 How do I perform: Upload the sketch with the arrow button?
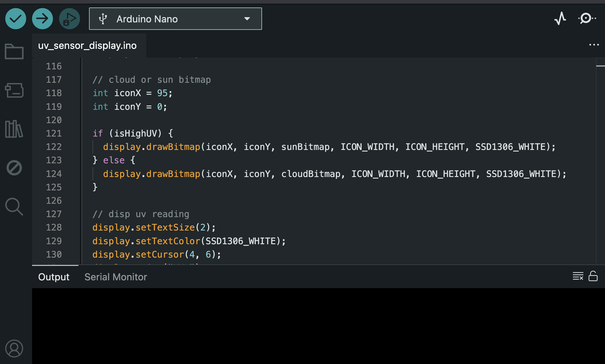(42, 19)
